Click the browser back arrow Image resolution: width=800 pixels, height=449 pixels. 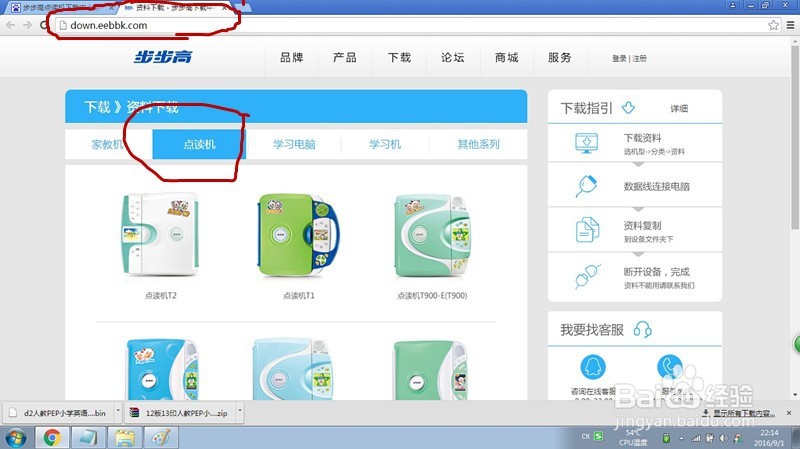(x=10, y=25)
